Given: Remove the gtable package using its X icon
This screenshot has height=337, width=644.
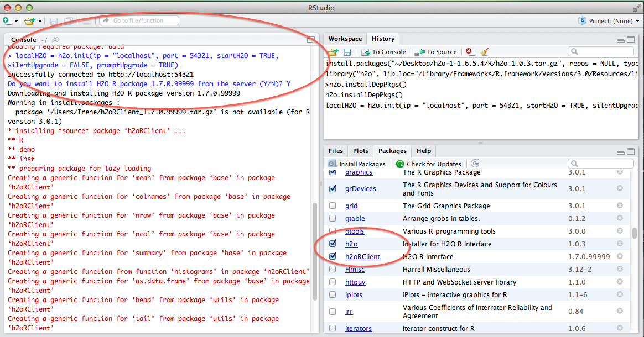Looking at the screenshot, I should (x=620, y=219).
